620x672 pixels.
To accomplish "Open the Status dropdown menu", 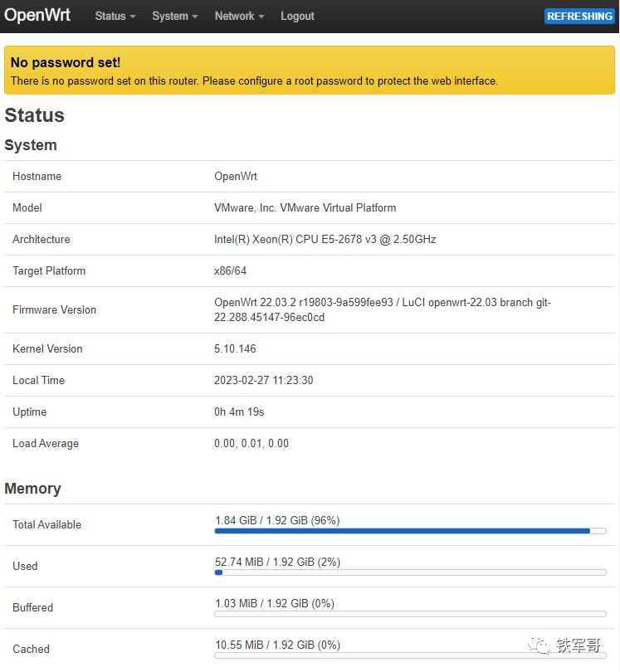I will 115,17.
